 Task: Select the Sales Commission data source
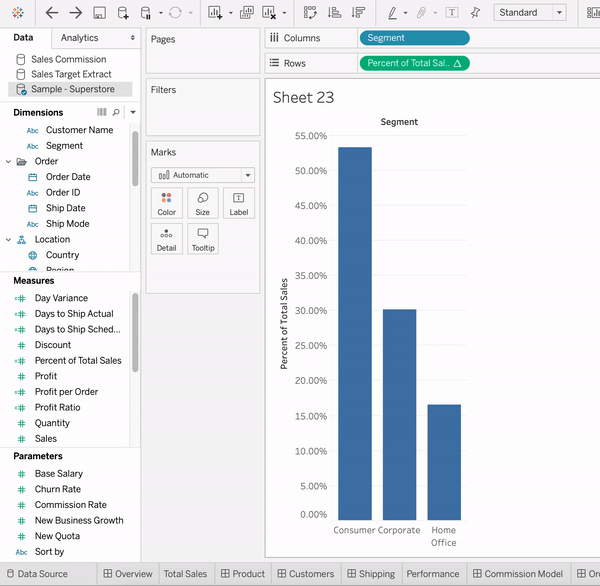click(x=68, y=59)
